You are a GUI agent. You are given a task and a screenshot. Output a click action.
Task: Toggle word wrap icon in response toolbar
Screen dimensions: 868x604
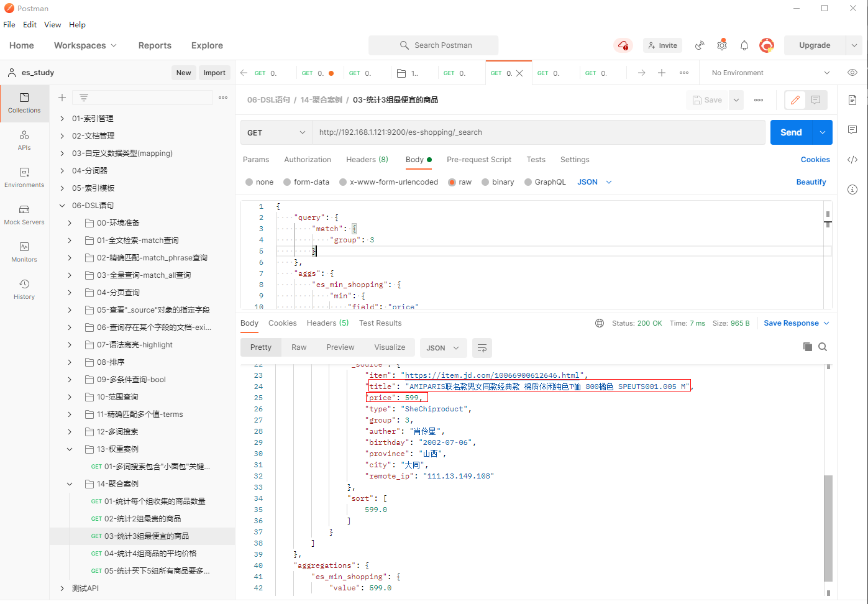(482, 348)
